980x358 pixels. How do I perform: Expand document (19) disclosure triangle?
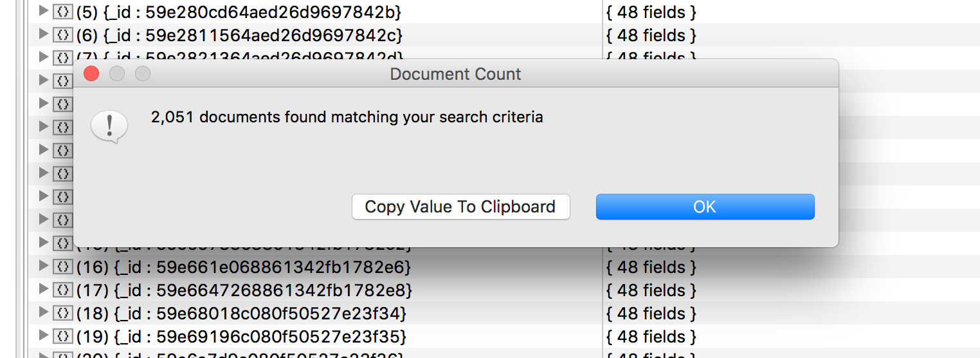pos(43,335)
